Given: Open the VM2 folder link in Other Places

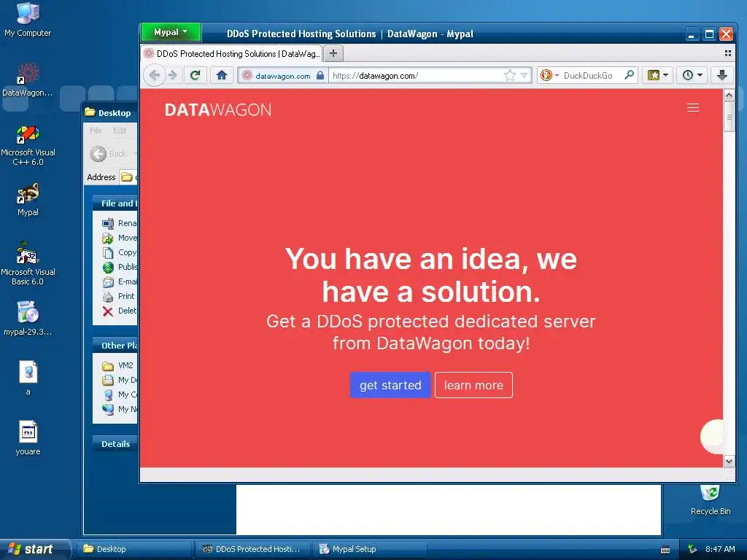Looking at the screenshot, I should point(117,365).
